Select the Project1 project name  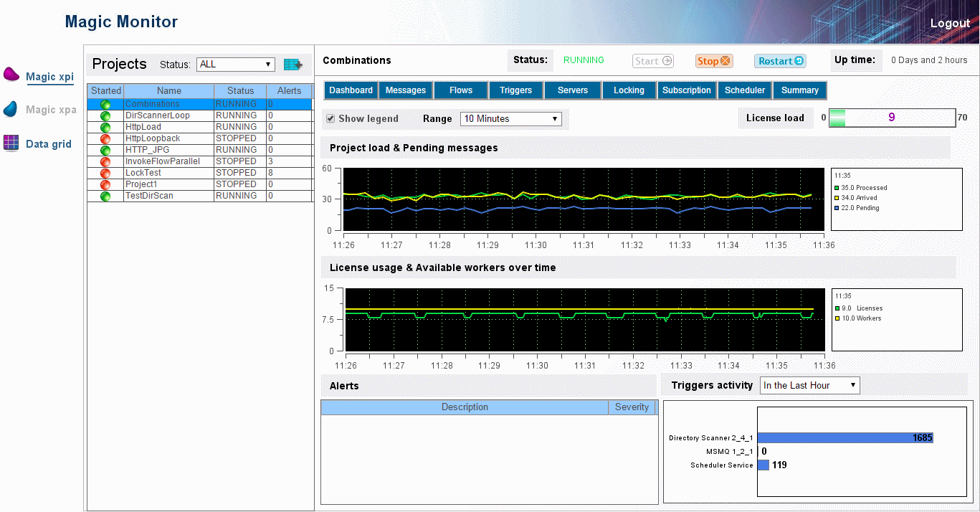pyautogui.click(x=141, y=184)
